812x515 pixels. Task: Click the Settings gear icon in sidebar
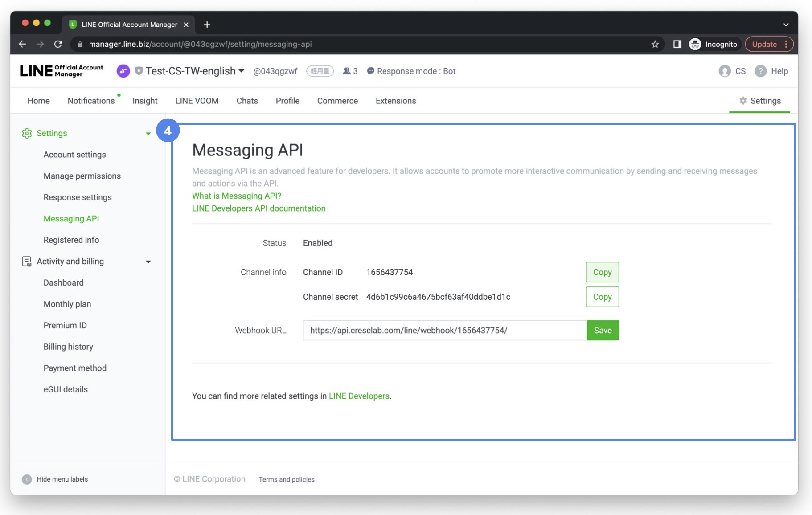(x=26, y=133)
